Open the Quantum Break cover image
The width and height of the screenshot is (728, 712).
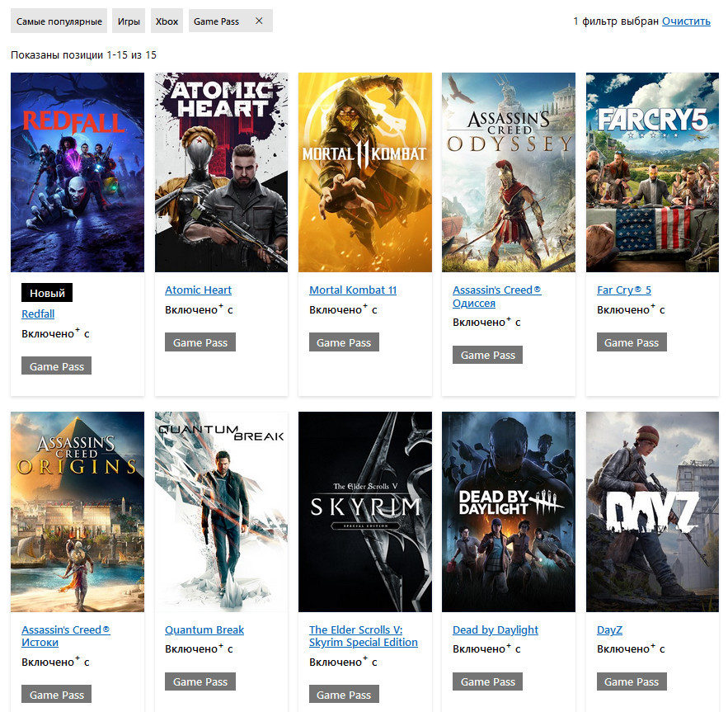222,512
